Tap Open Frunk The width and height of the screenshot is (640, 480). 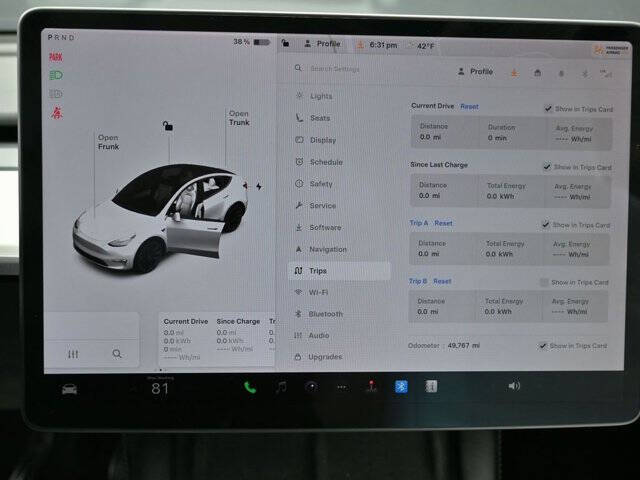[108, 142]
